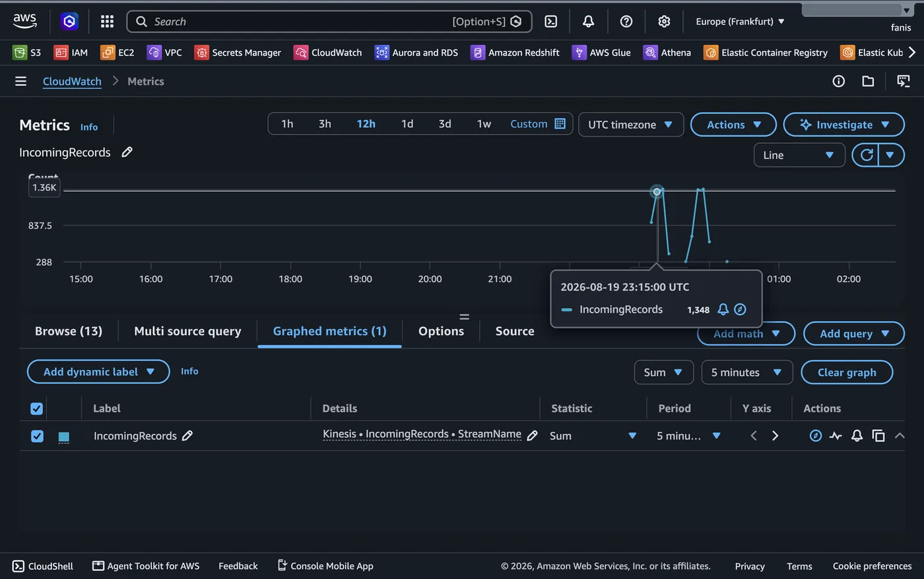Image resolution: width=924 pixels, height=579 pixels.
Task: Select the 1h time range
Action: [x=287, y=124]
